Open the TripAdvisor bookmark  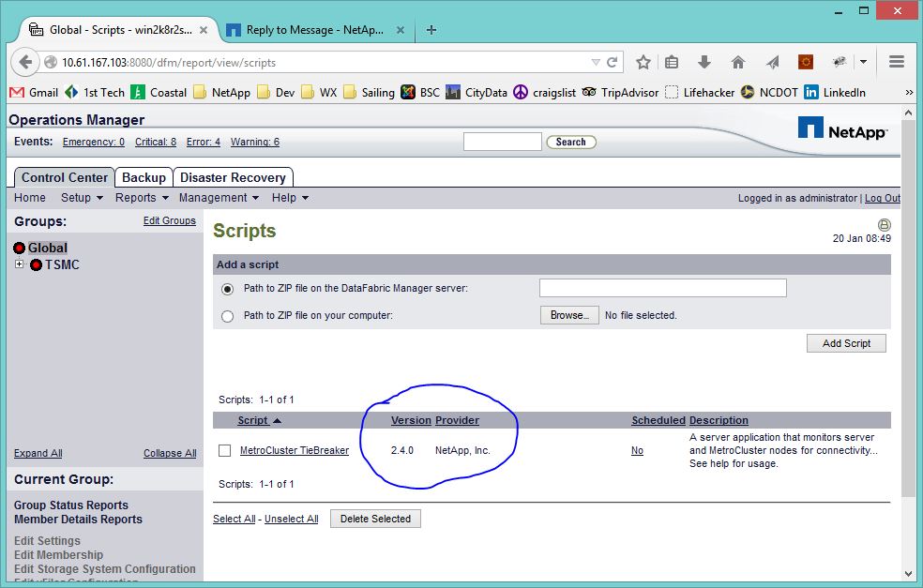pyautogui.click(x=620, y=93)
